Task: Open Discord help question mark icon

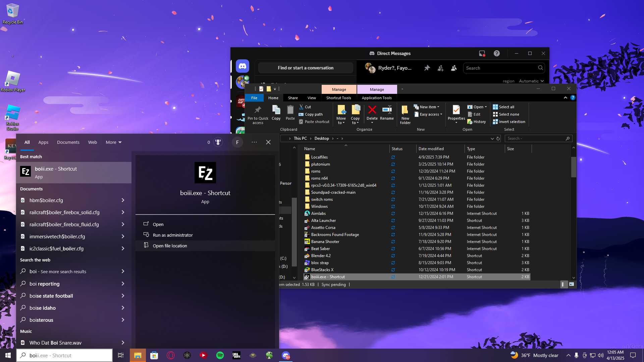Action: [497, 53]
